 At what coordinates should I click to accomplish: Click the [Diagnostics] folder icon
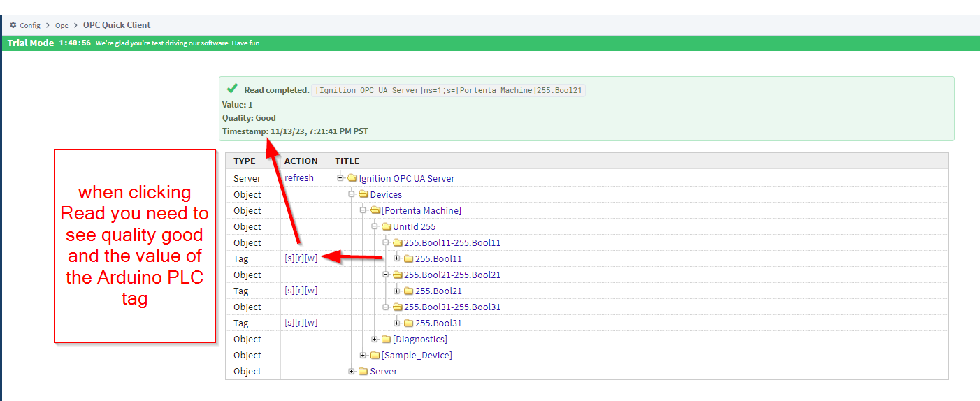386,339
